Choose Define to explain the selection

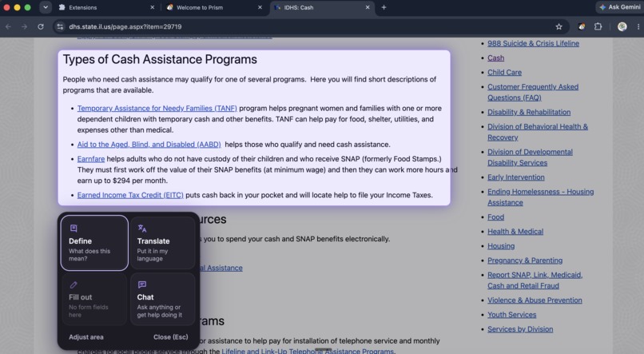94,243
